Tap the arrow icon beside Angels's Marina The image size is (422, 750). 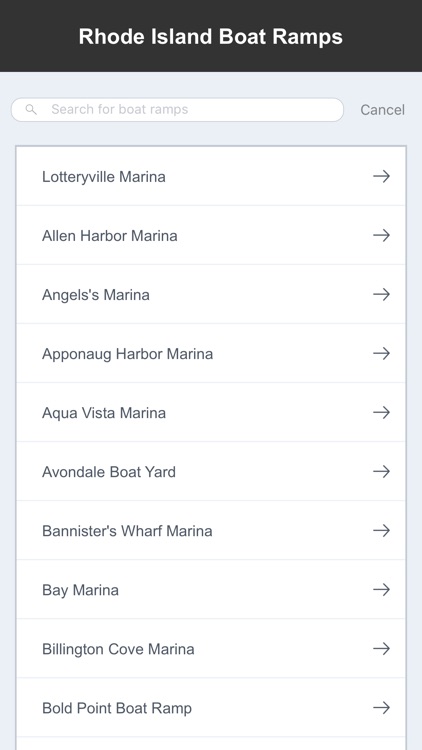pos(381,294)
